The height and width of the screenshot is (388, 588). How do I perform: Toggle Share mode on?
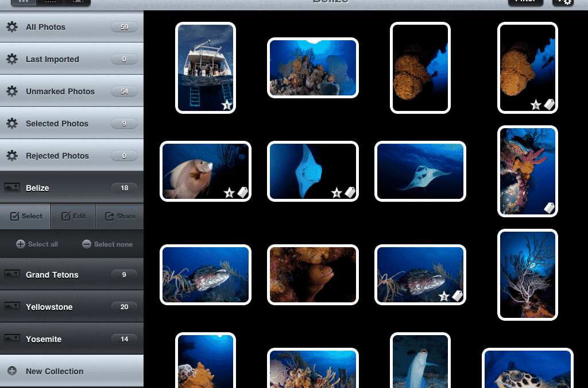pos(119,216)
